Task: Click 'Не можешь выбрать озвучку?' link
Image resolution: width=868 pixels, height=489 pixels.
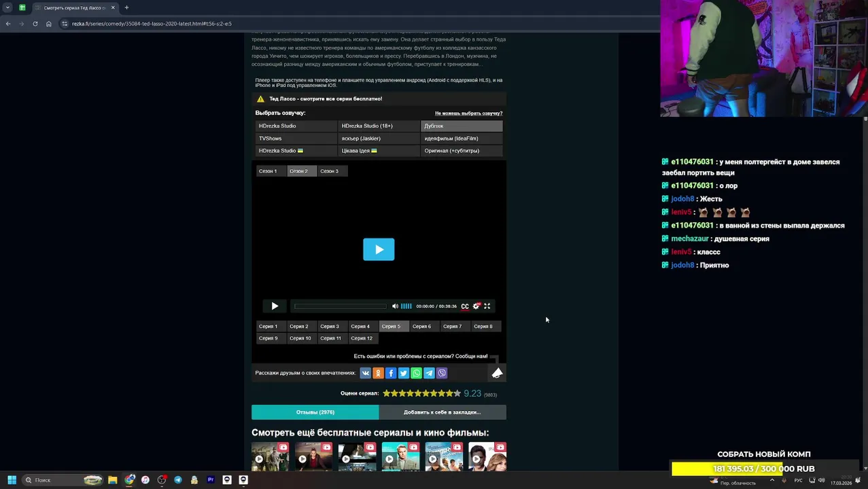Action: (x=468, y=113)
